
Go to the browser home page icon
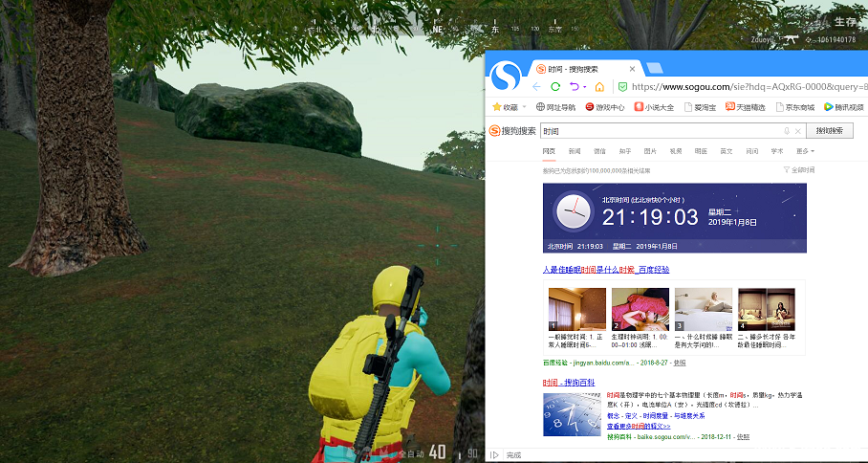point(599,87)
